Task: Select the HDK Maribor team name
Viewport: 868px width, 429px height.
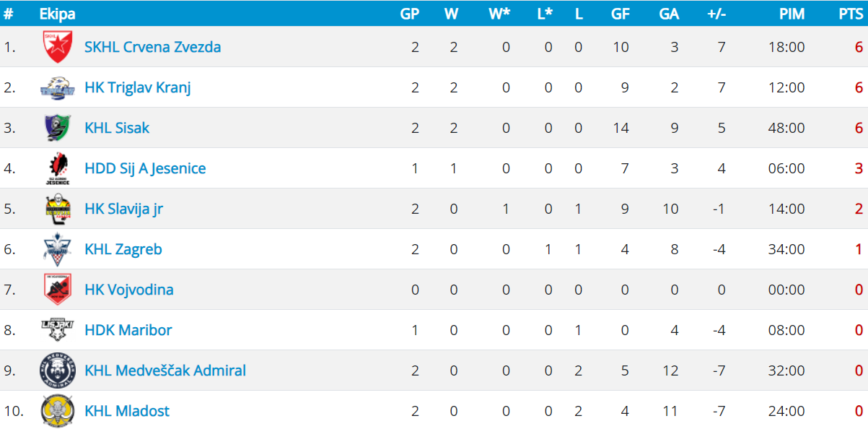Action: tap(128, 330)
